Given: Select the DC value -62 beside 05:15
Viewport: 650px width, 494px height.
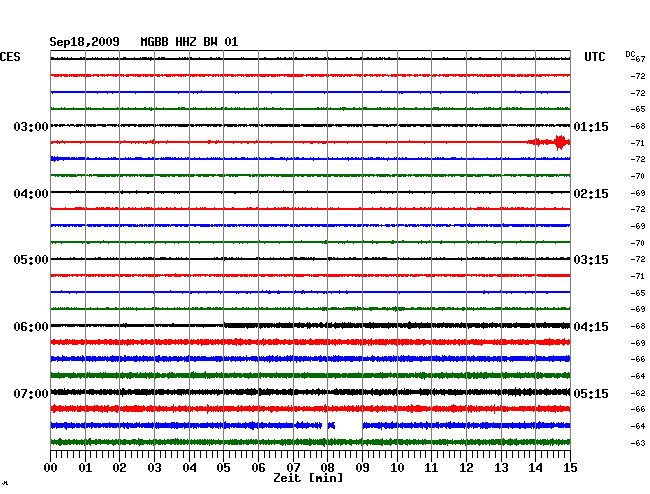Looking at the screenshot, I should click(638, 393).
